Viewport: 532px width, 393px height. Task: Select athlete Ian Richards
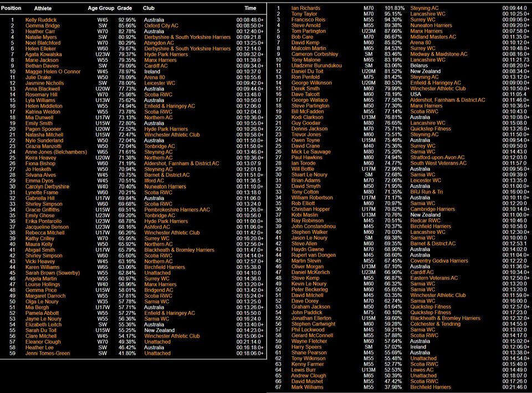305,8
